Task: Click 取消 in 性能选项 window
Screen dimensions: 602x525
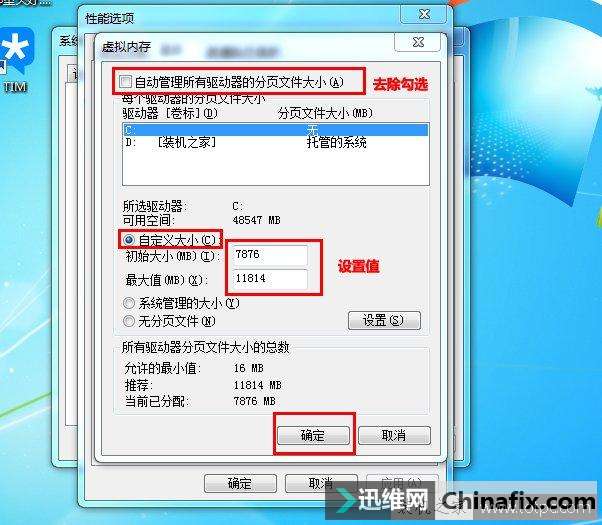Action: pyautogui.click(x=322, y=483)
